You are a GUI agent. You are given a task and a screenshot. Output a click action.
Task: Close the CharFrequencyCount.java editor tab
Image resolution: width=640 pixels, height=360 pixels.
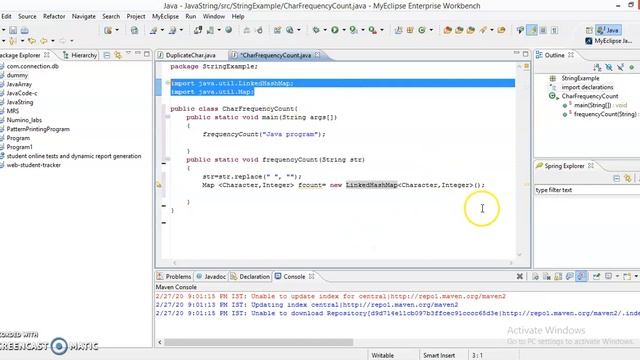pos(317,55)
